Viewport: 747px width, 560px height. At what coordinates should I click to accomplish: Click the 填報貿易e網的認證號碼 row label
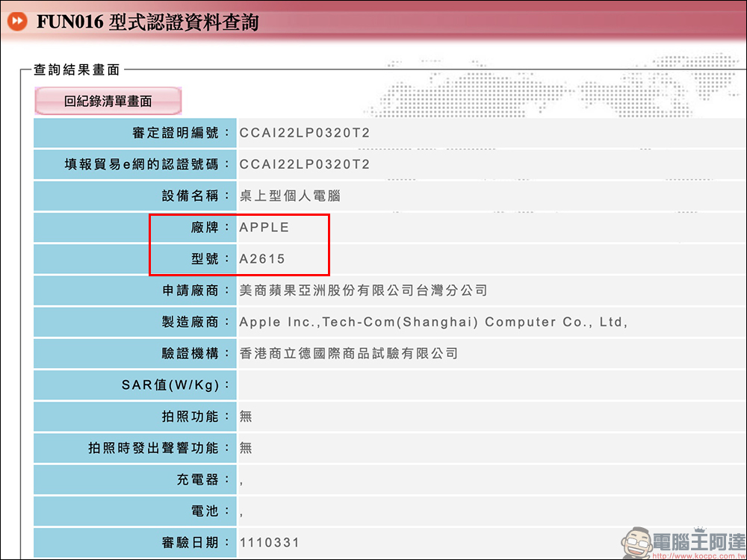point(142,164)
